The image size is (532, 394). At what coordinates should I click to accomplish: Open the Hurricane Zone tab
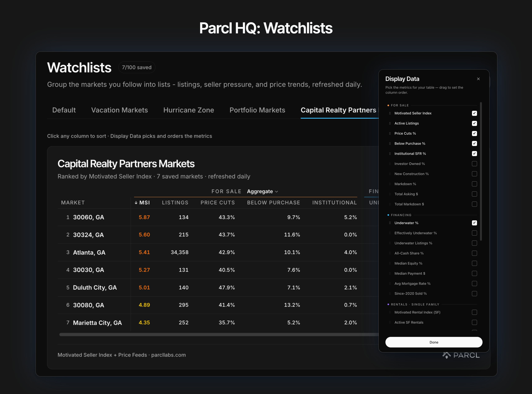click(188, 110)
